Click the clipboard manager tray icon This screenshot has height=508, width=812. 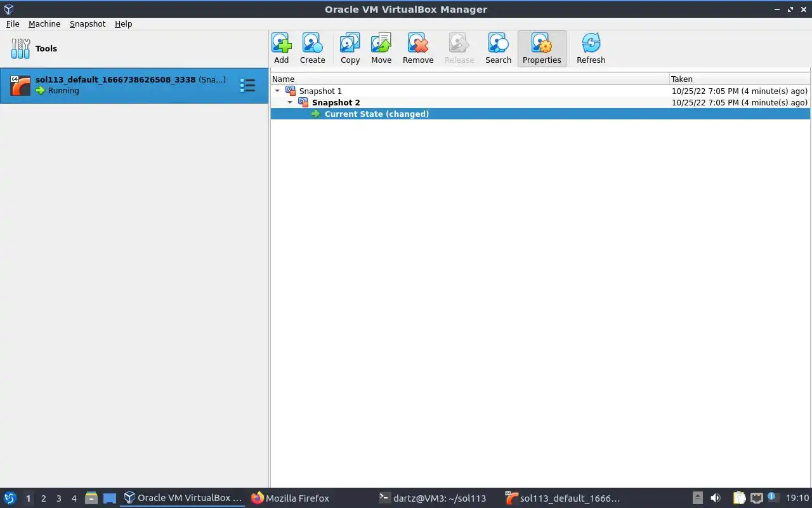tap(739, 498)
